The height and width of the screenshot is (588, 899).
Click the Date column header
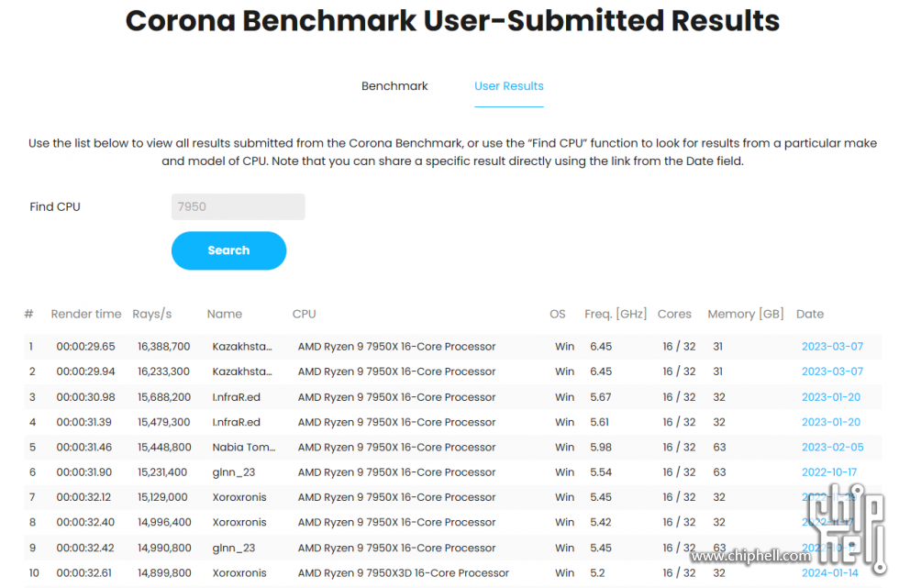(x=809, y=314)
